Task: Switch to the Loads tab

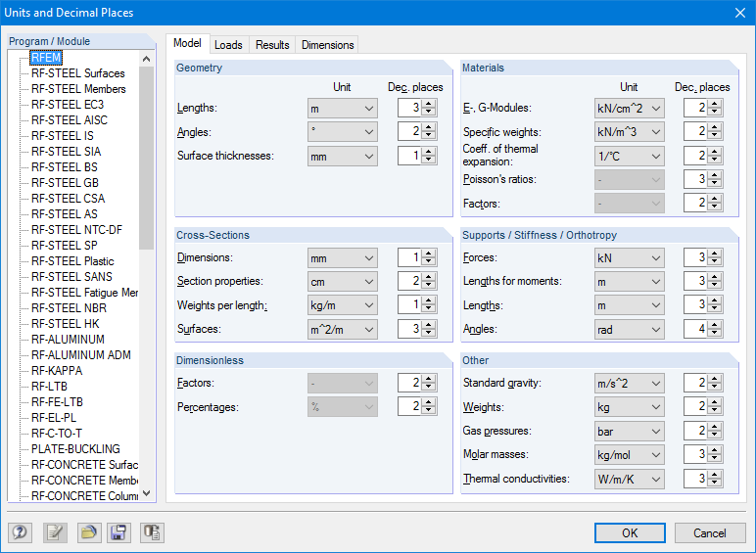Action: (228, 45)
